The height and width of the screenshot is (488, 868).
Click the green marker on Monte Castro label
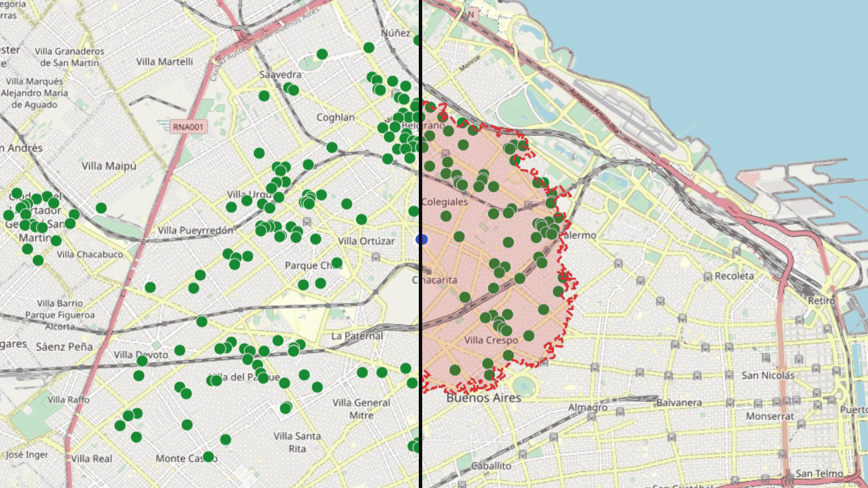(208, 457)
